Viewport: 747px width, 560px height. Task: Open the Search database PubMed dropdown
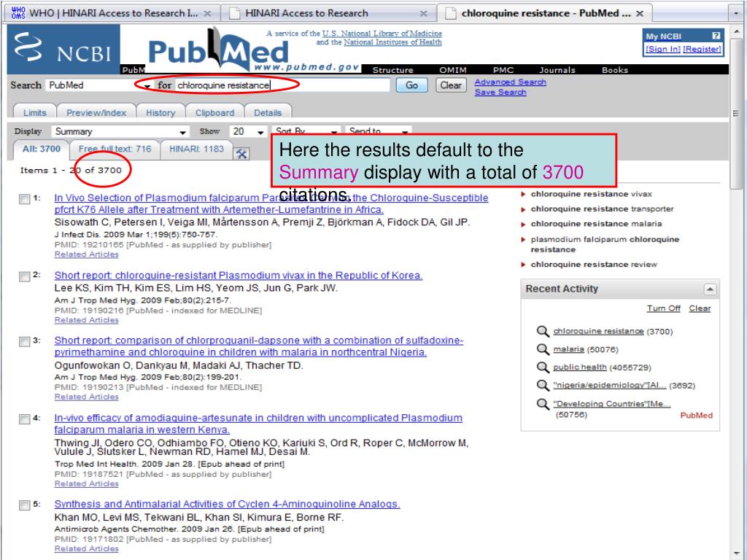tap(100, 85)
